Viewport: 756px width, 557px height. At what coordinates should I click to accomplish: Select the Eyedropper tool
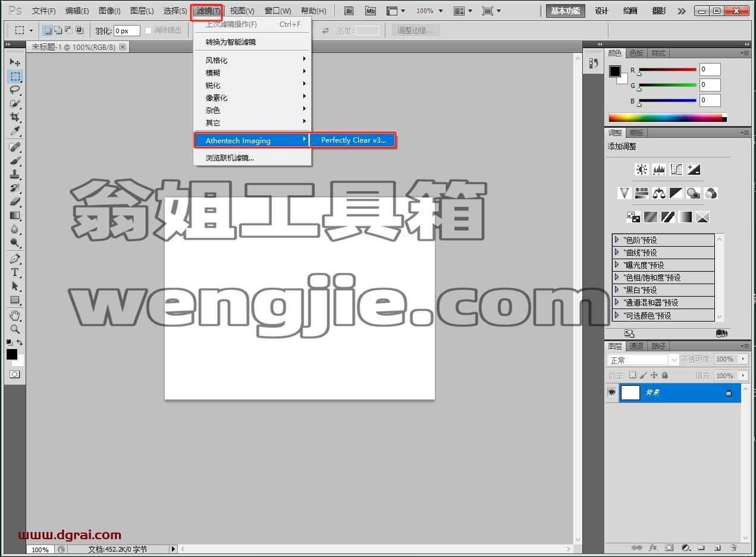[15, 131]
